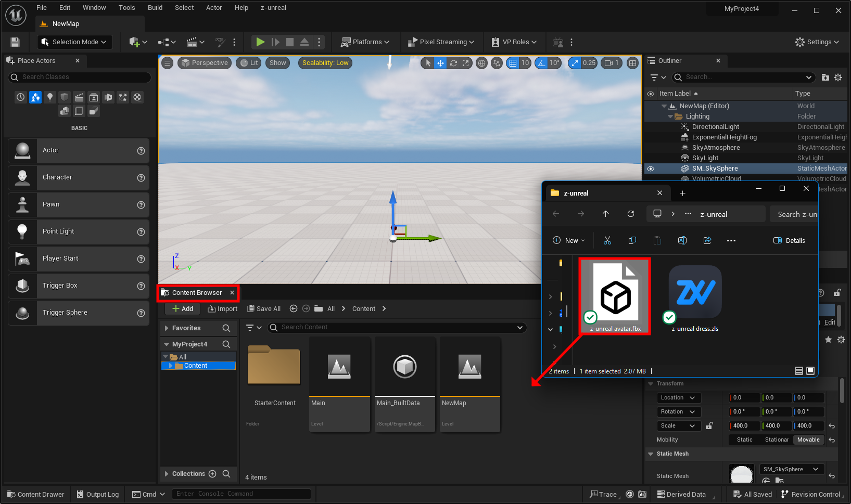Screen dimensions: 851x504
Task: Add a new collection with plus icon
Action: tap(212, 474)
